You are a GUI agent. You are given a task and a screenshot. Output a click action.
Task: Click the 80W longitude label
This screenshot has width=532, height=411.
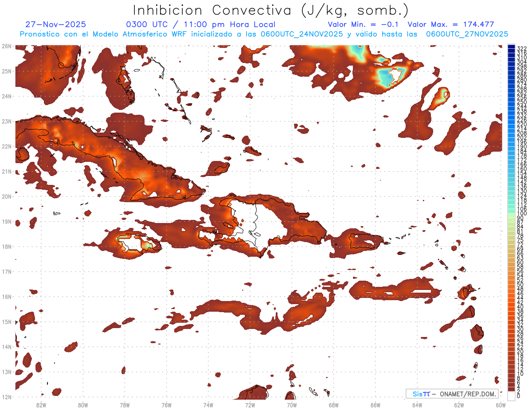(82, 405)
